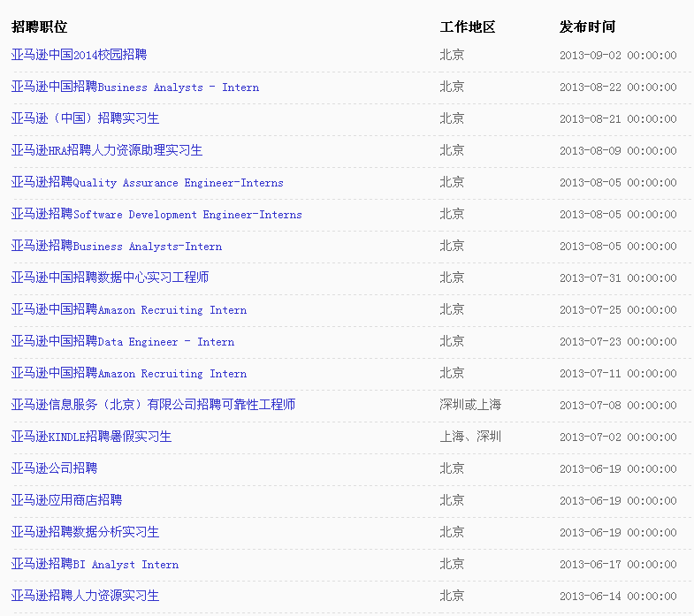The width and height of the screenshot is (694, 616).
Task: Open 亚马逊中国招聘Business Analysts - Intern link
Action: pyautogui.click(x=135, y=87)
